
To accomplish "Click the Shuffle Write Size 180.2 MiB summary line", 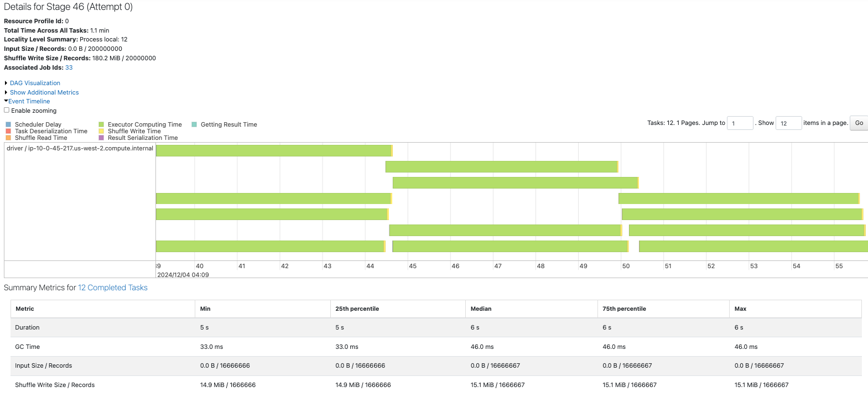I will pos(80,58).
